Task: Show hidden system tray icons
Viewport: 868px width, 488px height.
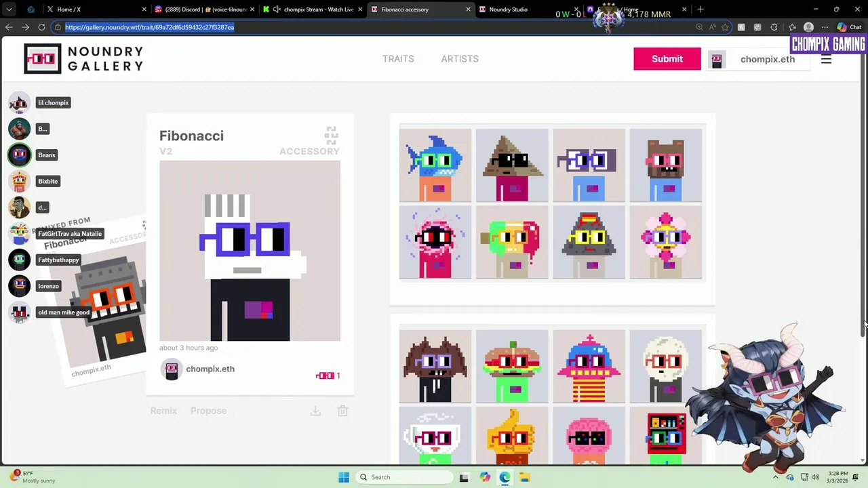Action: pos(776,477)
